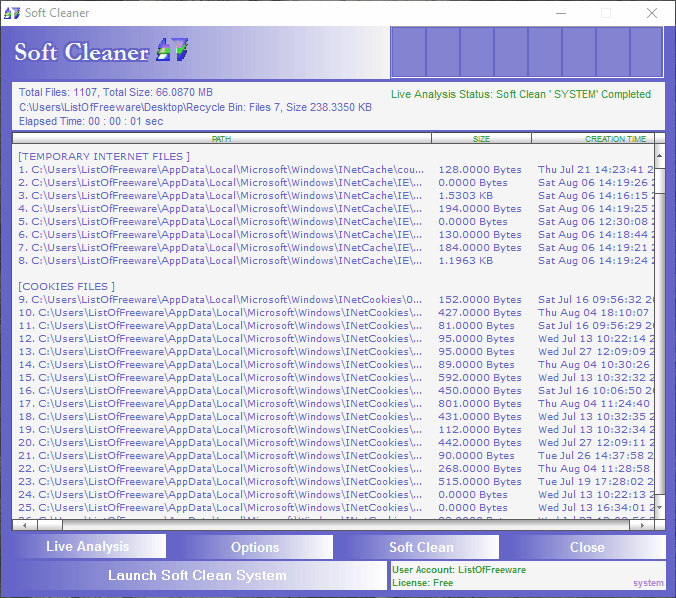Click the Live Analysis button
The height and width of the screenshot is (598, 676).
coord(88,546)
